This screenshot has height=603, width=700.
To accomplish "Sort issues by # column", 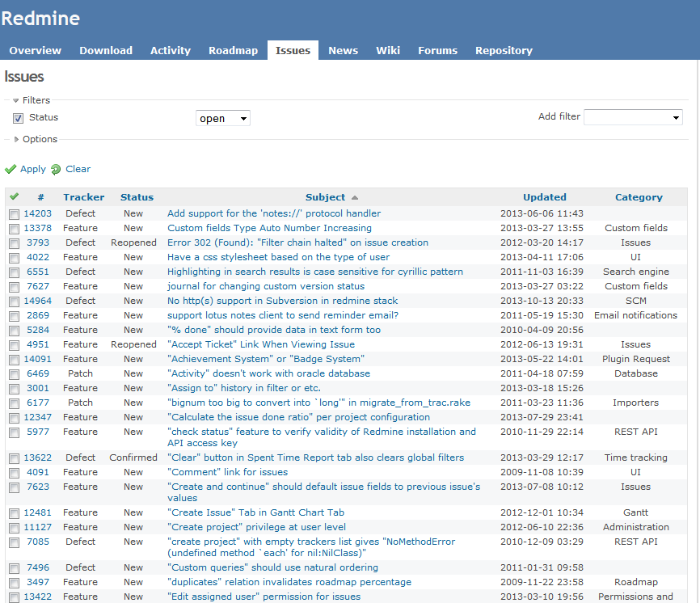I will (x=40, y=197).
